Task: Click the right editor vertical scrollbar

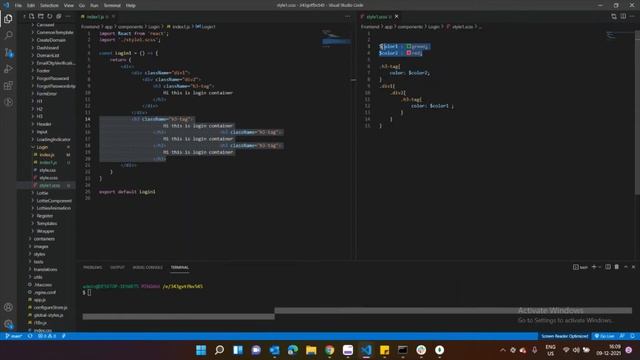Action: click(x=637, y=114)
